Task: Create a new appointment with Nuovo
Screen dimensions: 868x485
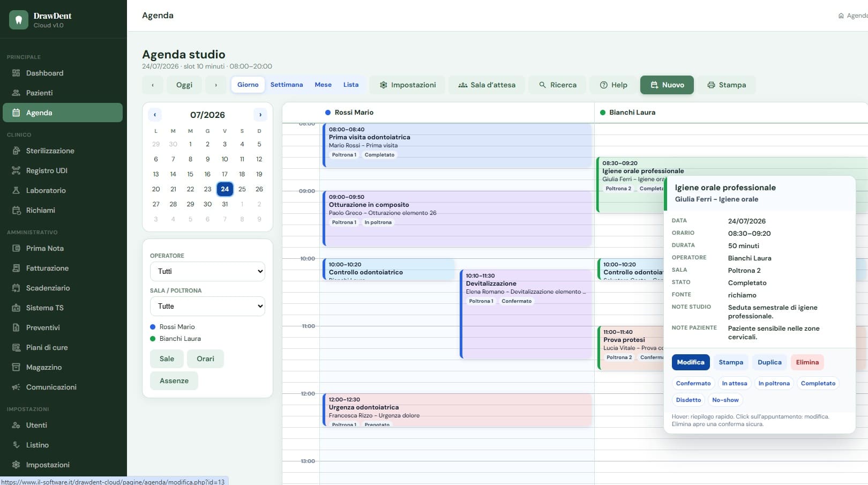Action: click(667, 85)
